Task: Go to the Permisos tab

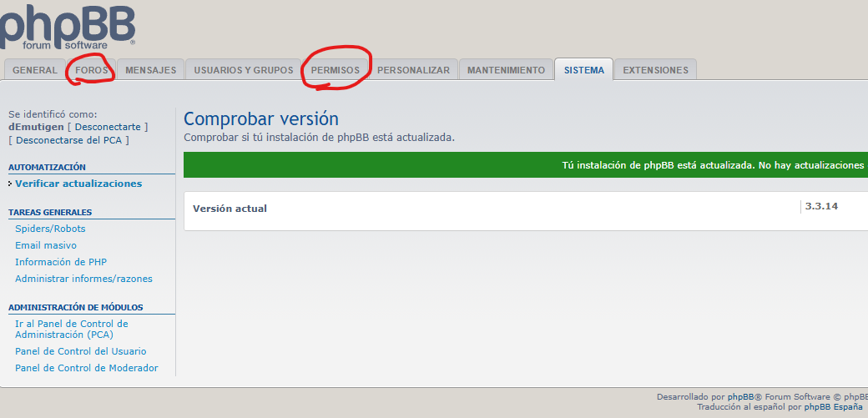Action: (x=335, y=70)
